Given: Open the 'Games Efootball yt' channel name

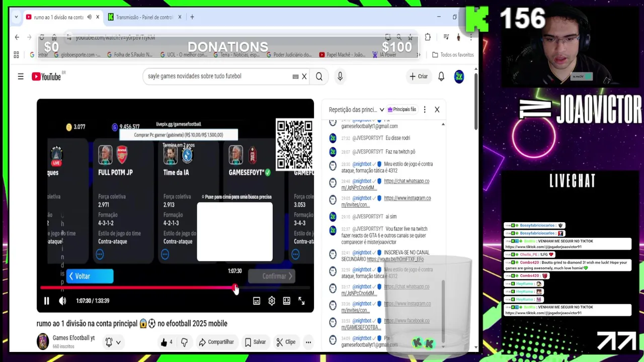Looking at the screenshot, I should [73, 338].
